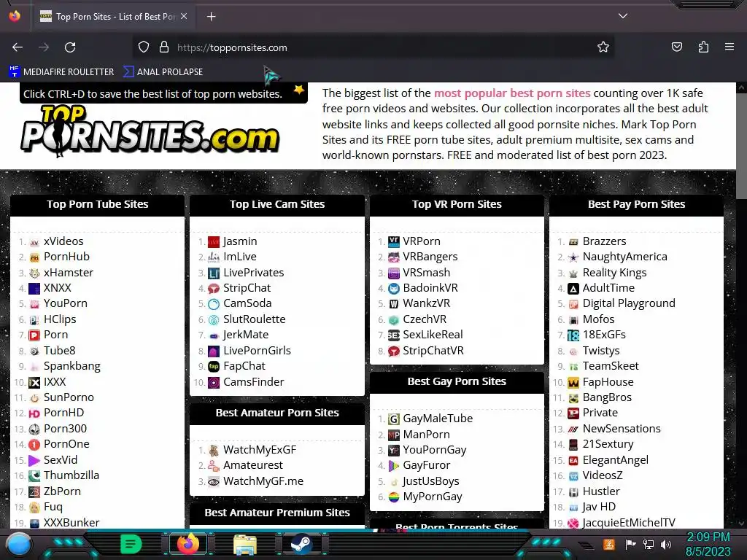The height and width of the screenshot is (560, 747).
Task: Go back using the browser back arrow
Action: click(18, 47)
